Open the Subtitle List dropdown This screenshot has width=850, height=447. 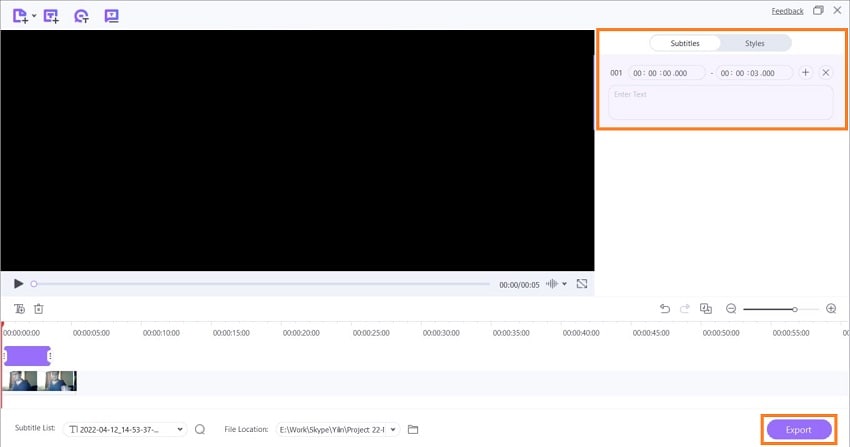(x=125, y=430)
